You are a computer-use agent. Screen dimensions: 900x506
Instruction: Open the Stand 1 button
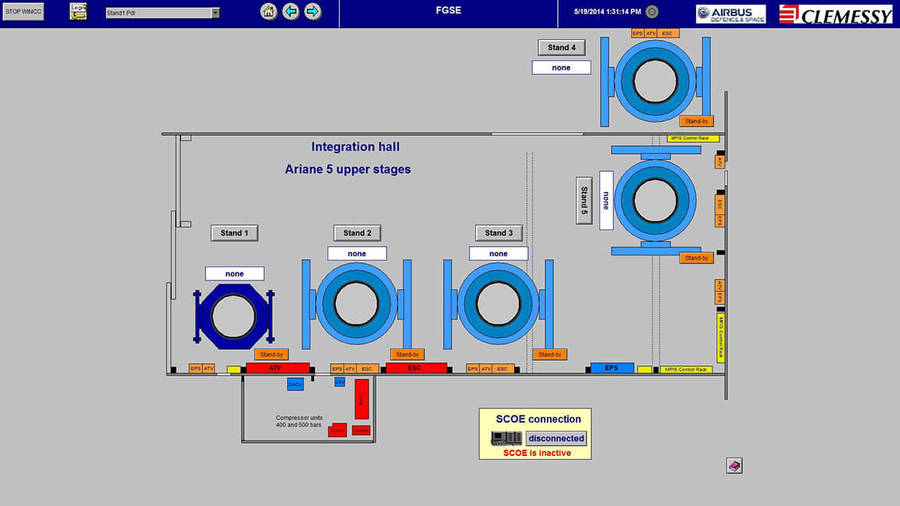click(234, 233)
